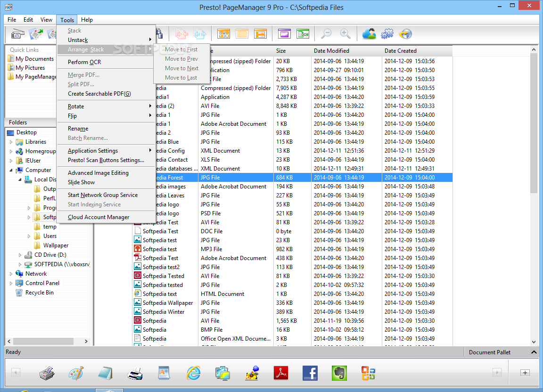Click the zoom out magnifier icon
Screen dimensions: 543x392
(326, 33)
